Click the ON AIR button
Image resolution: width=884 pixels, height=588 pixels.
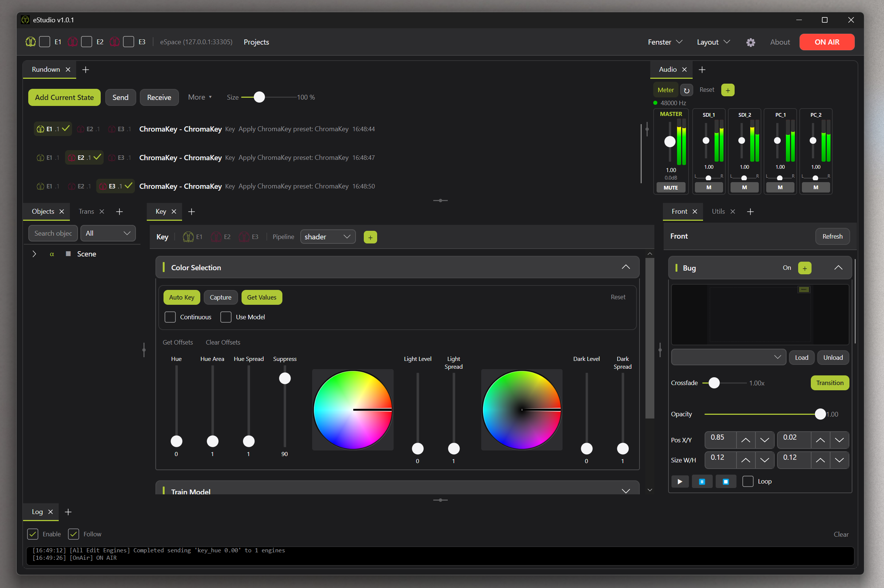(x=827, y=42)
